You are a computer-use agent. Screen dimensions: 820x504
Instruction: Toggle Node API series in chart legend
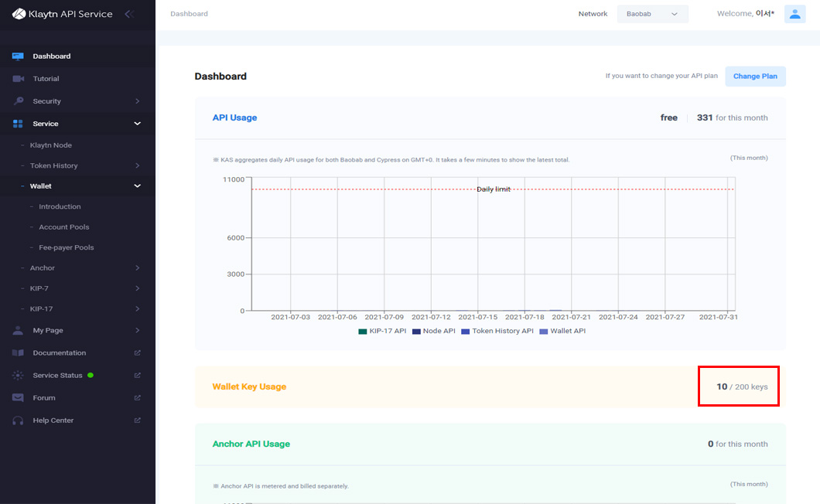click(433, 331)
